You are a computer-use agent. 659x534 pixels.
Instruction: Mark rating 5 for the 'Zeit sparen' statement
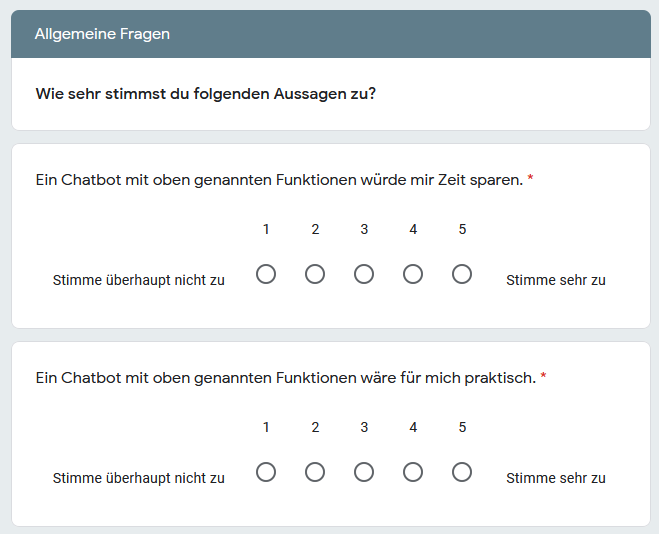(462, 274)
